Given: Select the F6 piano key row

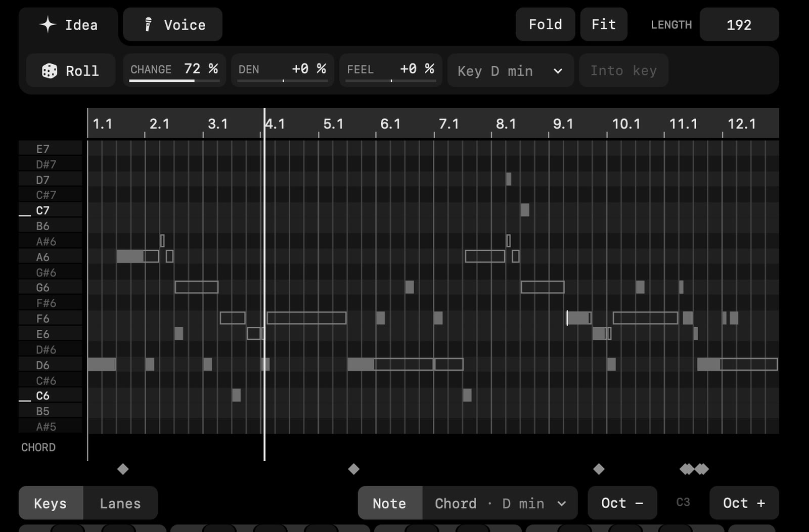Looking at the screenshot, I should click(51, 319).
